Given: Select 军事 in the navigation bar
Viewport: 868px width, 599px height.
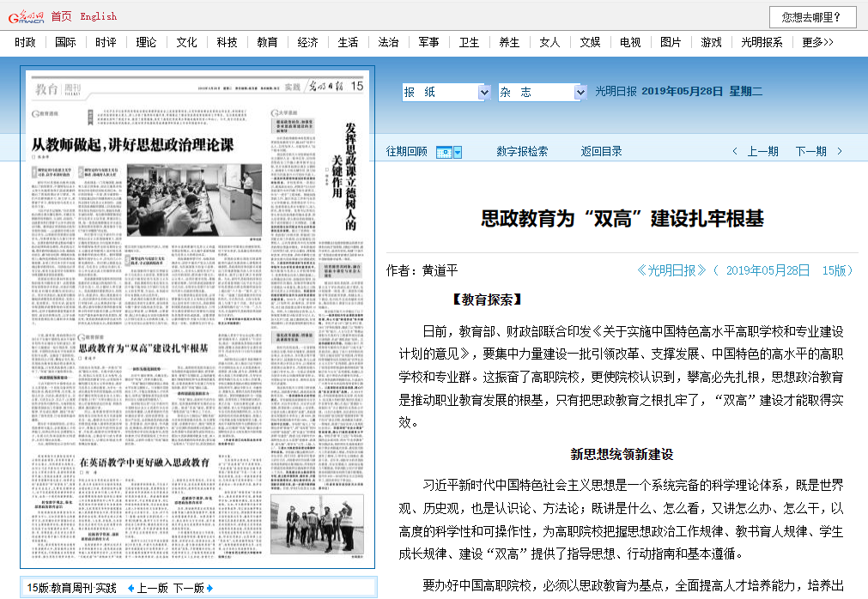Looking at the screenshot, I should [x=428, y=42].
